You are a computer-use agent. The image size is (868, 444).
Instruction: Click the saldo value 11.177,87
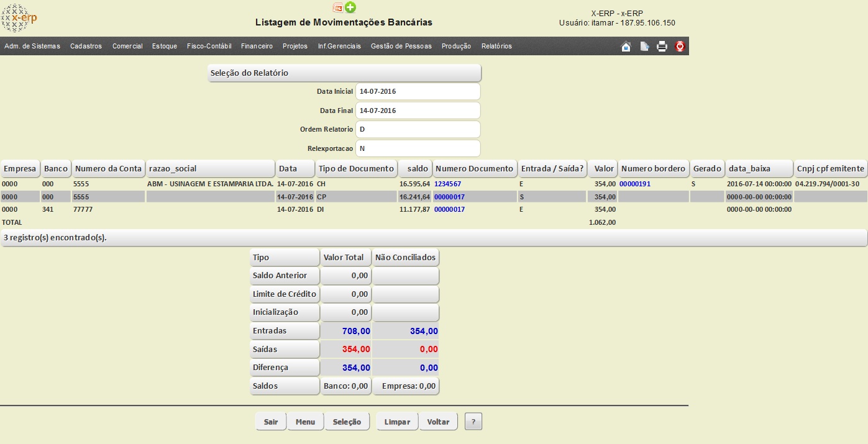click(414, 209)
